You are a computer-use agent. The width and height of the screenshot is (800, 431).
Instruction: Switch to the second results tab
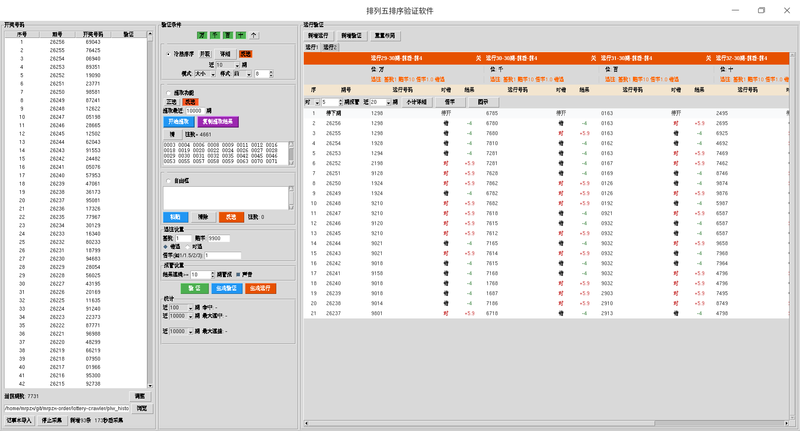click(330, 47)
